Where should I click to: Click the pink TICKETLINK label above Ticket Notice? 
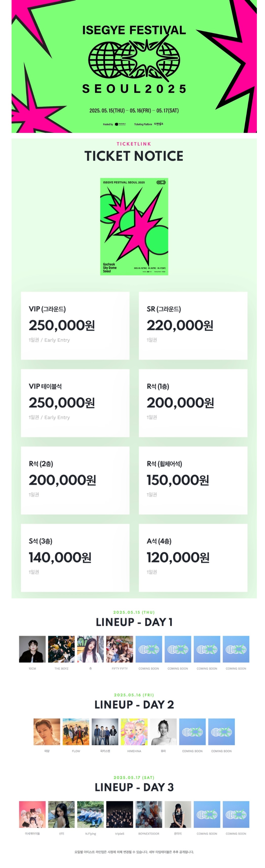point(134,144)
